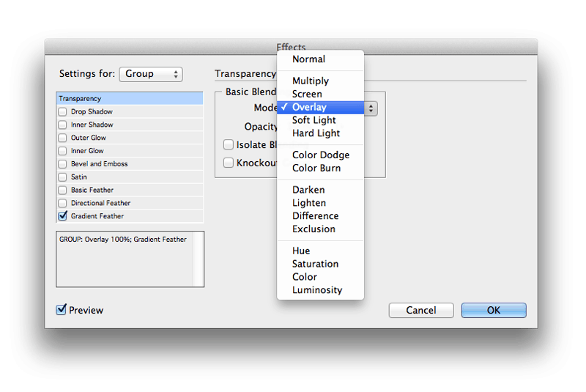Select Transparency in the effects list

130,99
